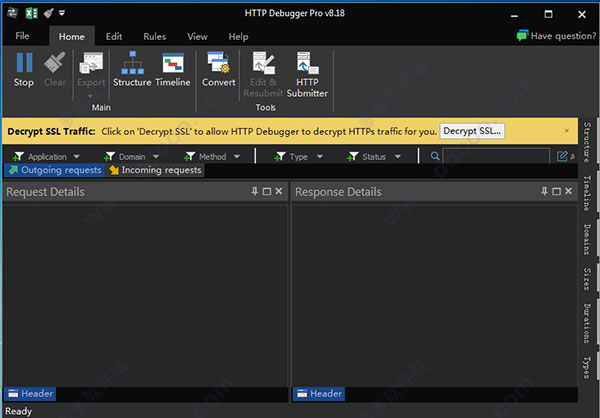Click the Excel export quick-access icon

[x=31, y=14]
